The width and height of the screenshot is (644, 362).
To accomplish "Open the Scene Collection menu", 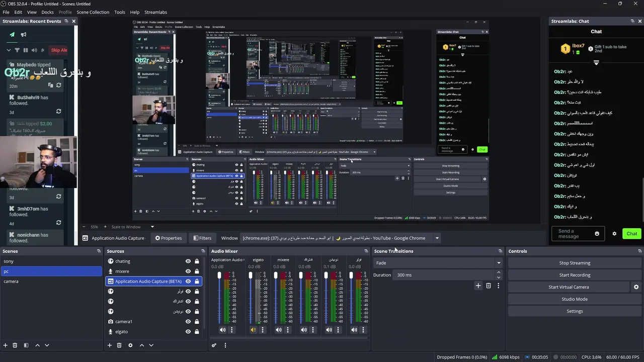I will (93, 12).
